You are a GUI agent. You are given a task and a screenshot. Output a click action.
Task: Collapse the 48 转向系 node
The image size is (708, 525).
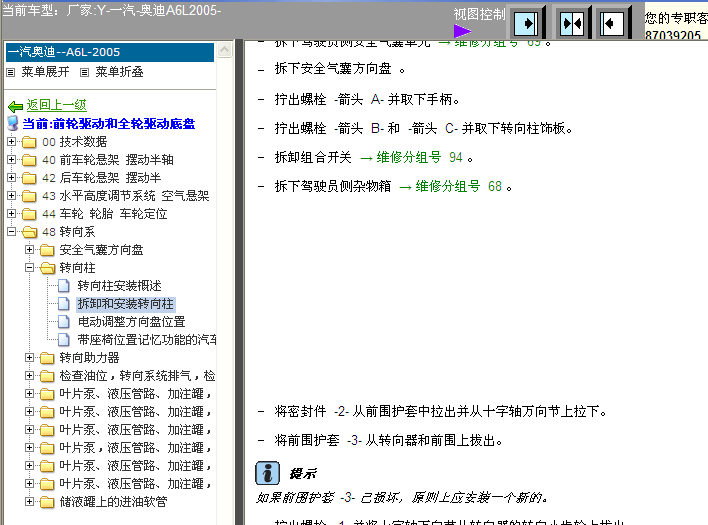coord(12,232)
